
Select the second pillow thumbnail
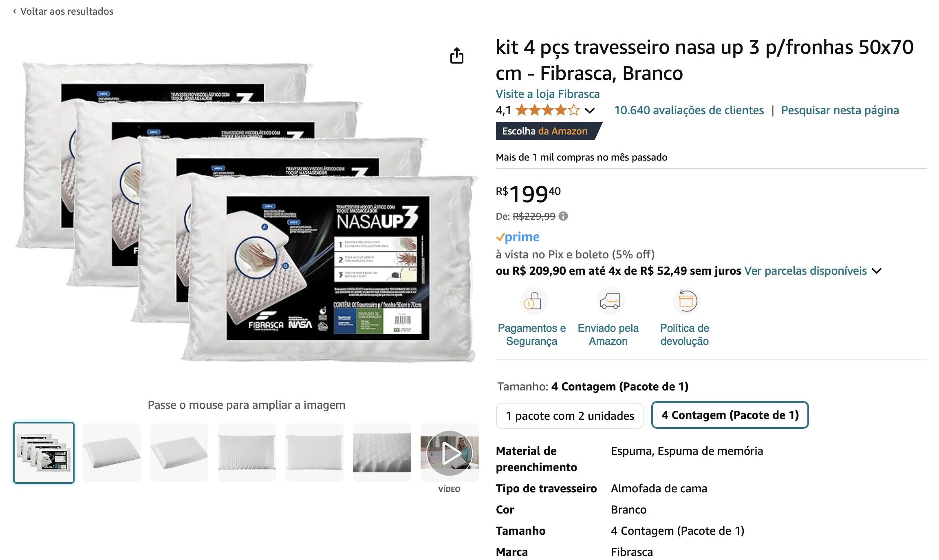click(x=111, y=452)
